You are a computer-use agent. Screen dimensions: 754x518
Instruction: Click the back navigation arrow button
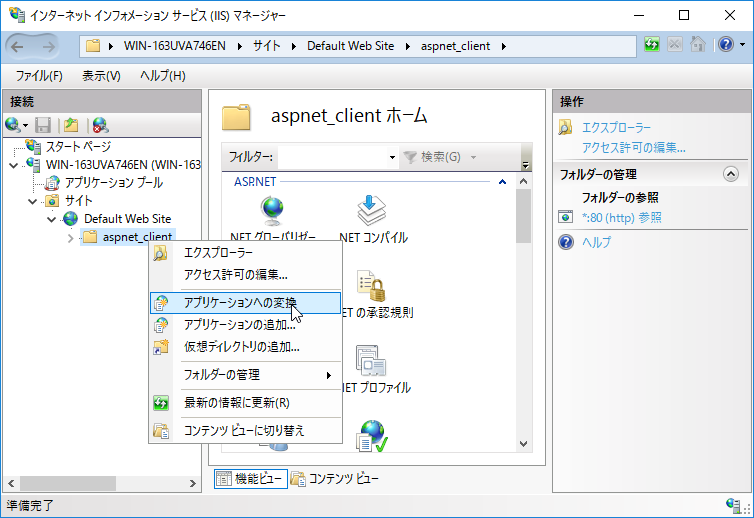pos(22,45)
